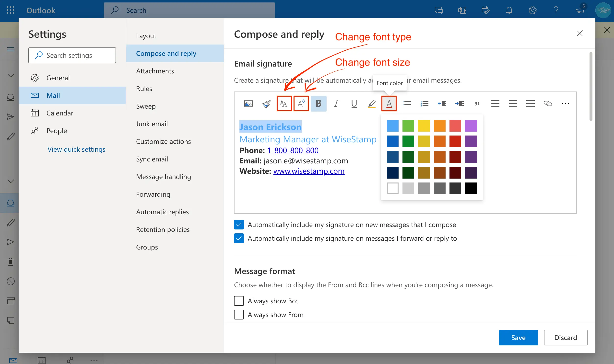This screenshot has width=614, height=364.
Task: Pick the red color swatch from the palette
Action: 455,141
